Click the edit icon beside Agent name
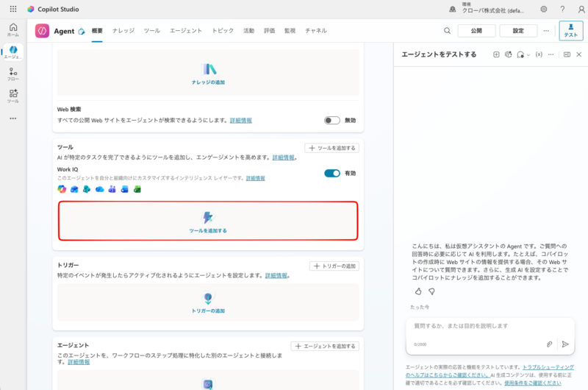The height and width of the screenshot is (390, 588). click(82, 32)
